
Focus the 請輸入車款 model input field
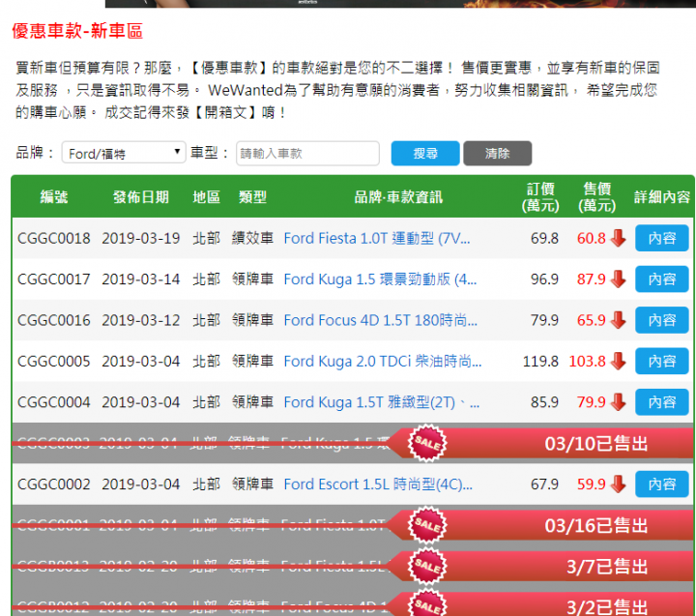307,153
